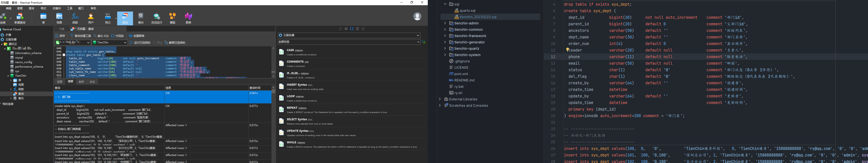Collapse the TienChin database node

pyautogui.click(x=8, y=76)
